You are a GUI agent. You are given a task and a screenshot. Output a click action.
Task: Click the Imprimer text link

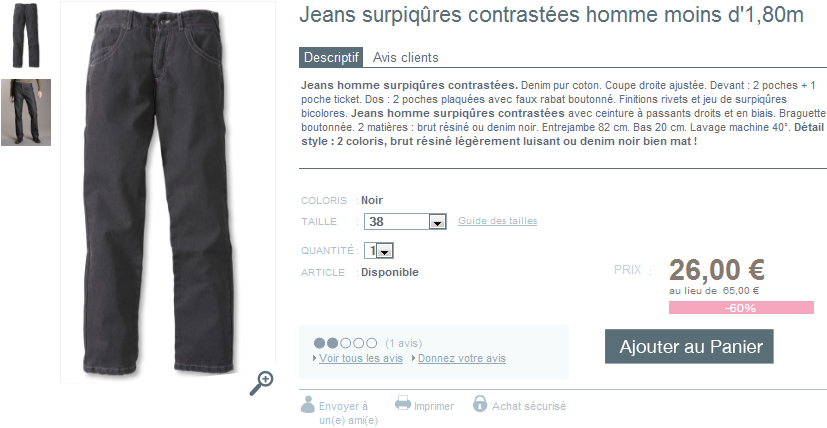pos(434,406)
